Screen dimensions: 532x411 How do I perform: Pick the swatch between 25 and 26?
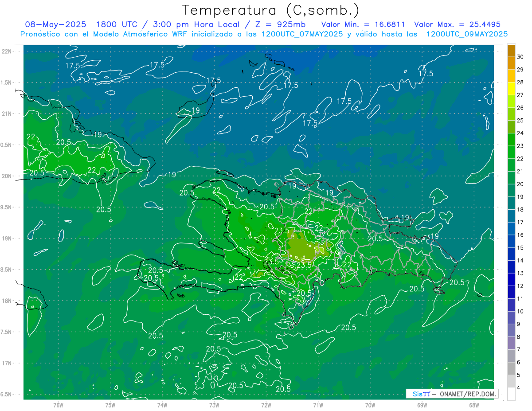point(511,114)
